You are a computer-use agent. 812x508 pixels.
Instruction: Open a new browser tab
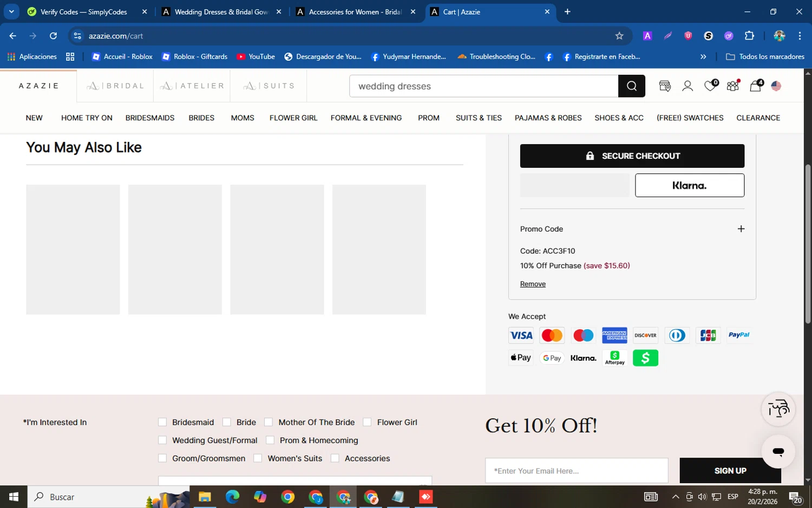tap(567, 11)
